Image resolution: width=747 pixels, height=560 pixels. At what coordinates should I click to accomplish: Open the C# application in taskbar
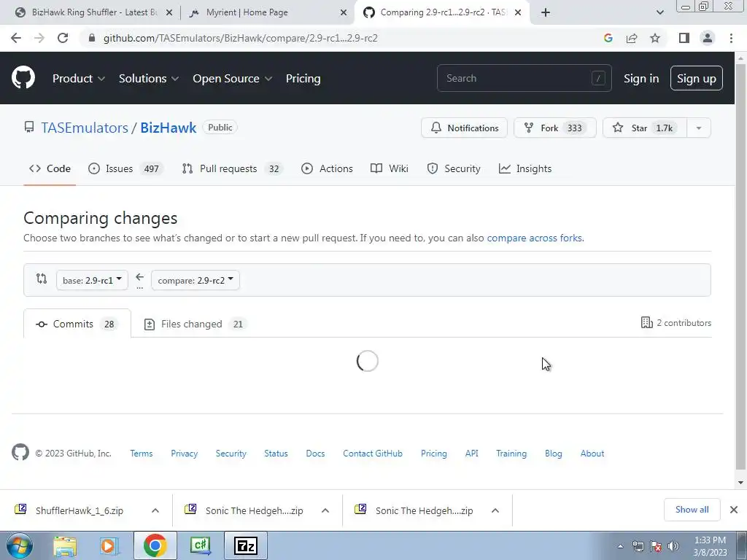(x=200, y=545)
